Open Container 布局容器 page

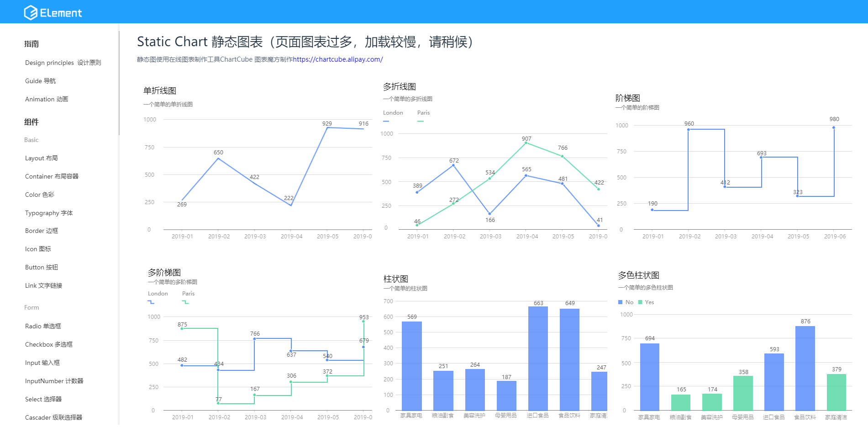coord(52,176)
